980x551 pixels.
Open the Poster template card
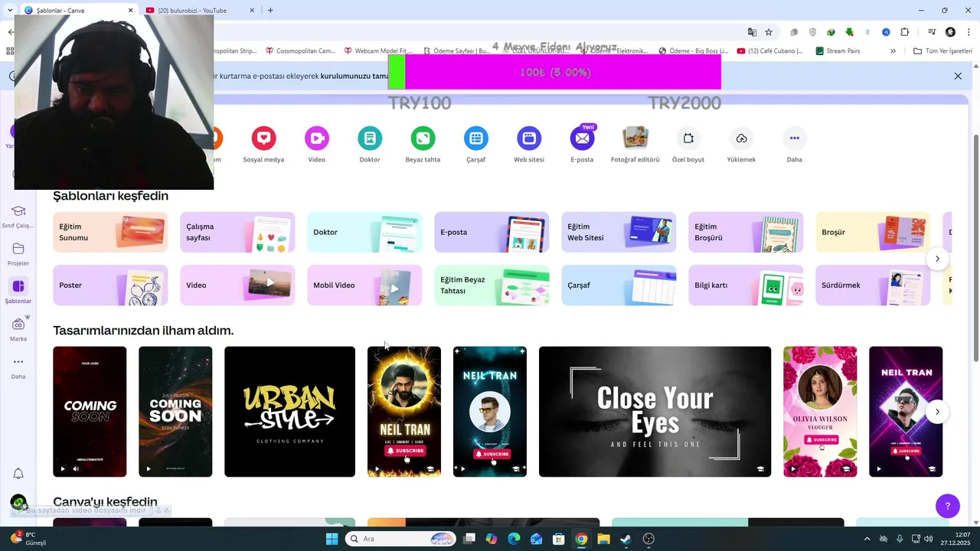tap(110, 285)
